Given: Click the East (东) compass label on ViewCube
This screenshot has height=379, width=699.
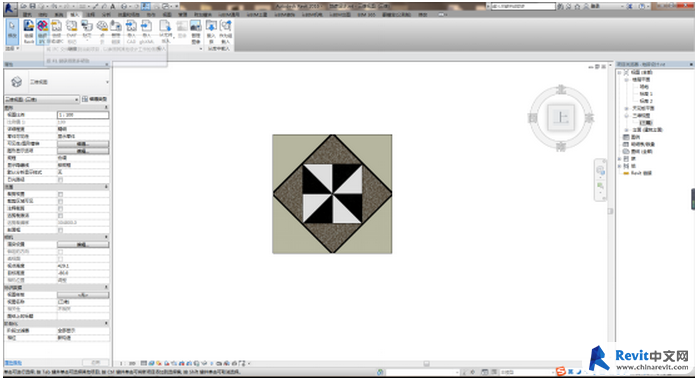Looking at the screenshot, I should tap(589, 118).
